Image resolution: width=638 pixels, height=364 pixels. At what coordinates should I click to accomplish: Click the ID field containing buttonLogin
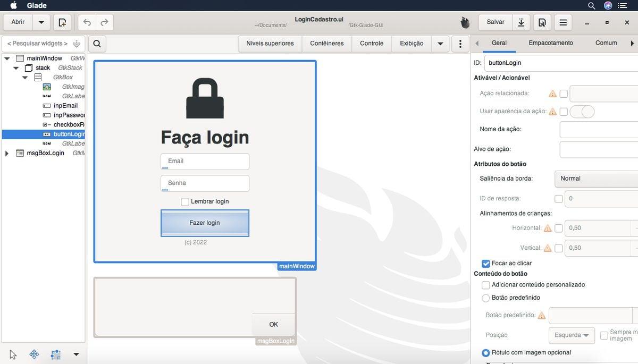[x=561, y=63]
